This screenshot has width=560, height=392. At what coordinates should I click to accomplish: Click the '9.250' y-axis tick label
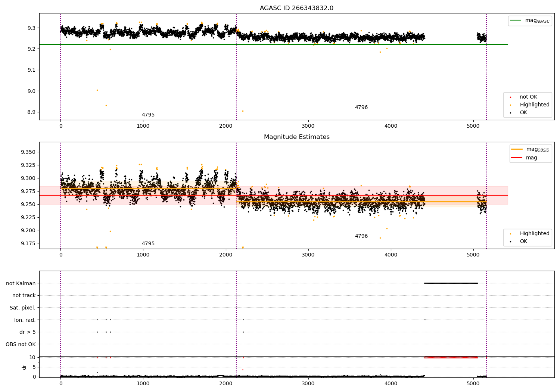[x=28, y=204]
